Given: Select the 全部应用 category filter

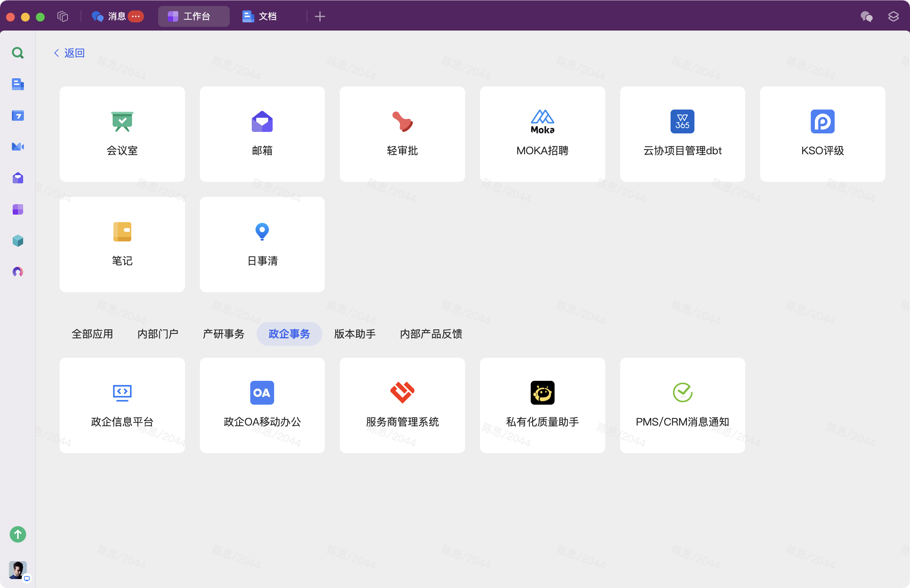Looking at the screenshot, I should click(x=92, y=334).
